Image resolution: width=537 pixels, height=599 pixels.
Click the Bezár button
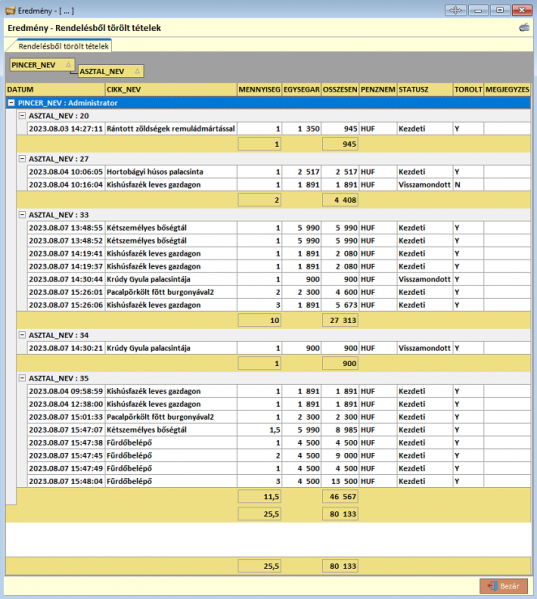point(504,586)
